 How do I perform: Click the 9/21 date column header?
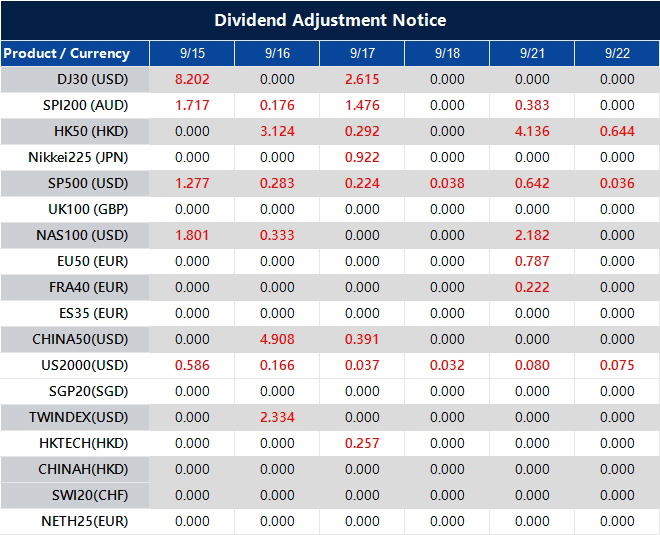pyautogui.click(x=532, y=53)
